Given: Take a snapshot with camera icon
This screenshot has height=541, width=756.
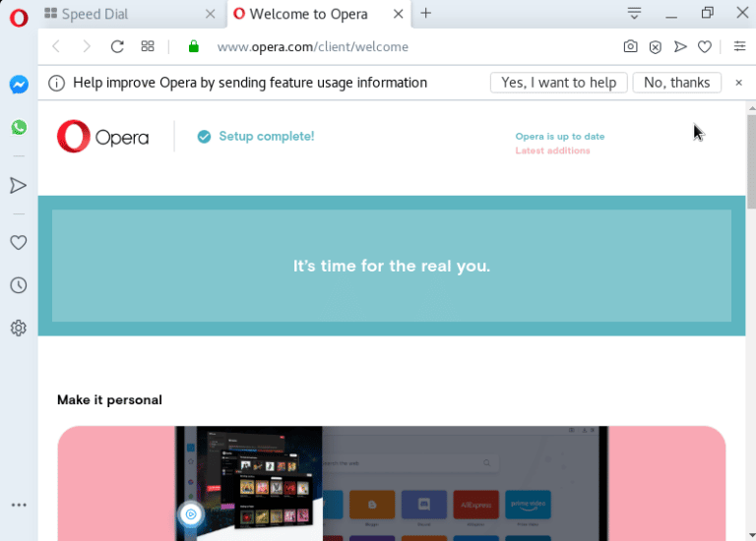Looking at the screenshot, I should [x=630, y=46].
